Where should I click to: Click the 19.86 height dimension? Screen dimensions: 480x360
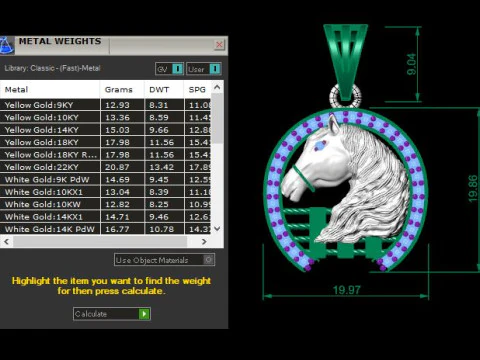(x=473, y=189)
